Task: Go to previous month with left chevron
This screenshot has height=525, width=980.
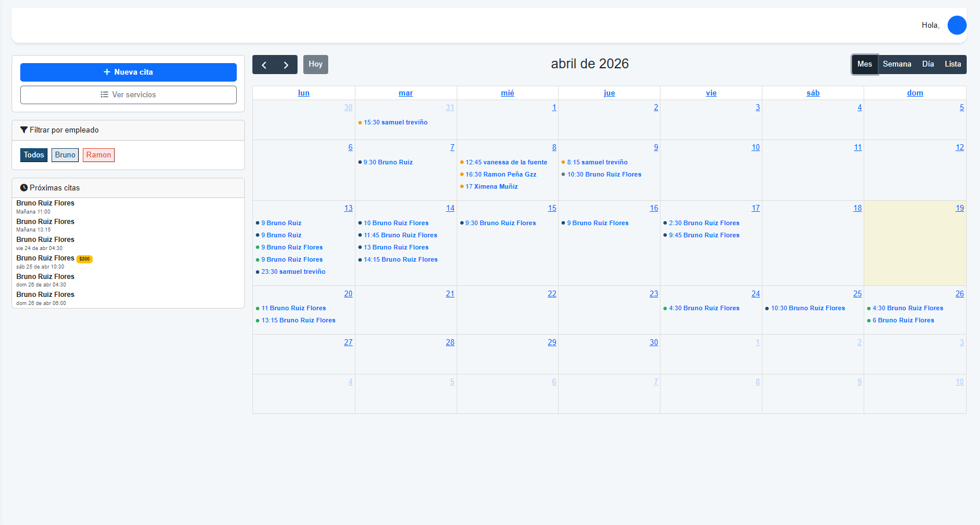Action: click(x=264, y=65)
